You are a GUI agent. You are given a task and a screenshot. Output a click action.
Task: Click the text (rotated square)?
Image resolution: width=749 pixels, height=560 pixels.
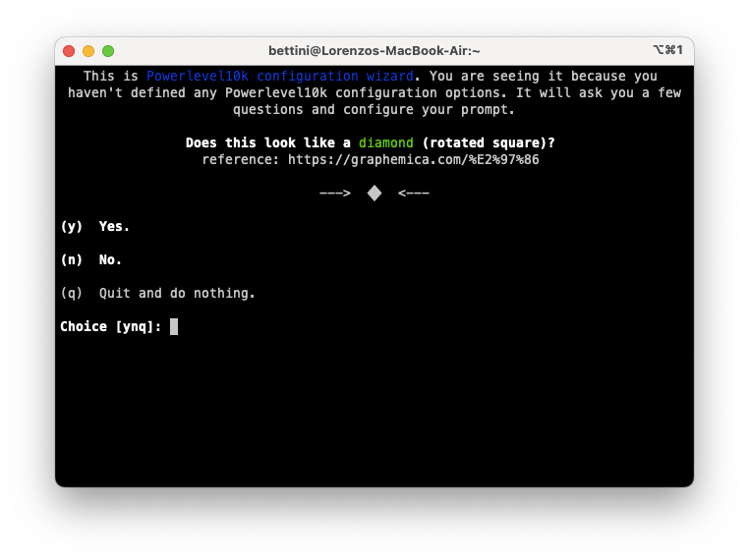[489, 142]
